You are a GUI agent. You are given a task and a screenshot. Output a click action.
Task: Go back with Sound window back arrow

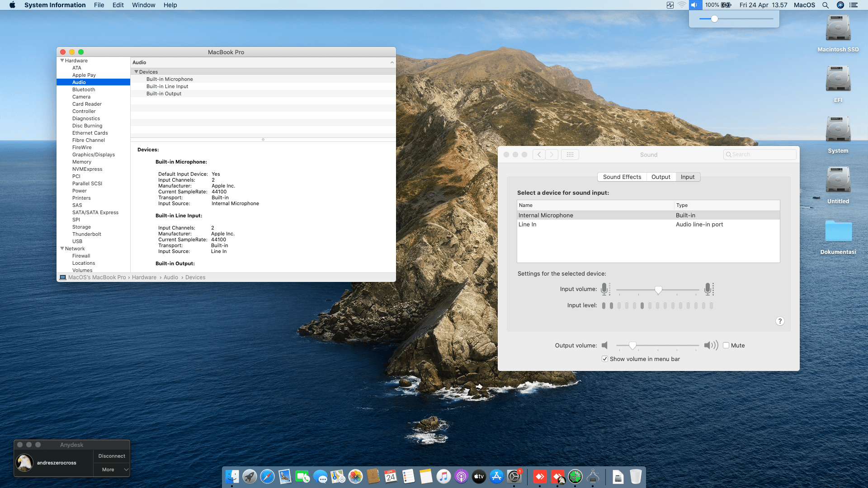[x=539, y=155]
